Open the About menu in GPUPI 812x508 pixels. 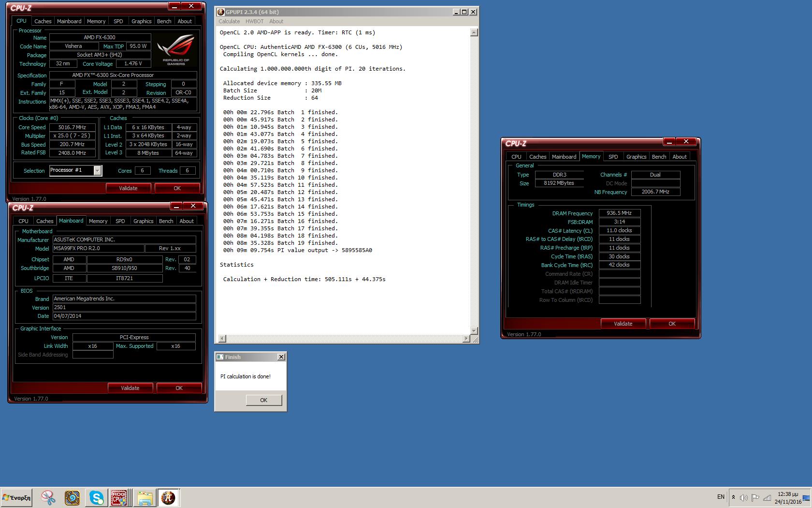pos(276,21)
